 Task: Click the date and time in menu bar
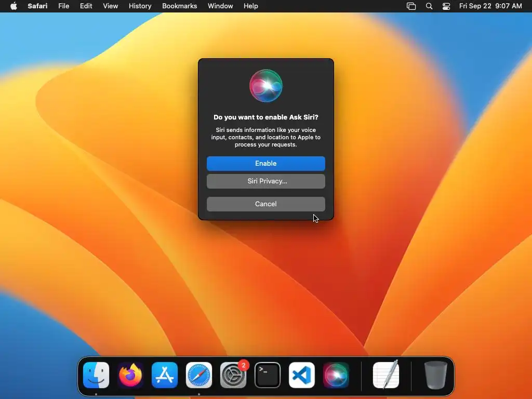tap(490, 6)
